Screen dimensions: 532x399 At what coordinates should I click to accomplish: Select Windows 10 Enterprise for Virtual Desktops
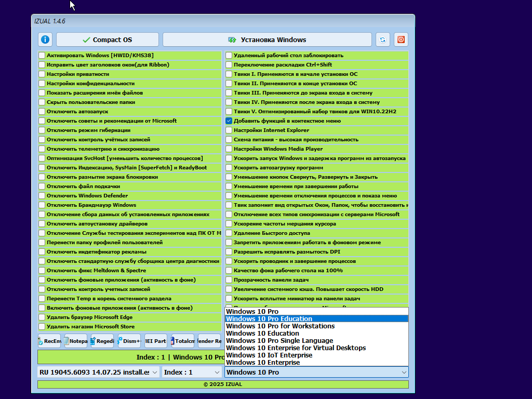[x=316, y=348]
